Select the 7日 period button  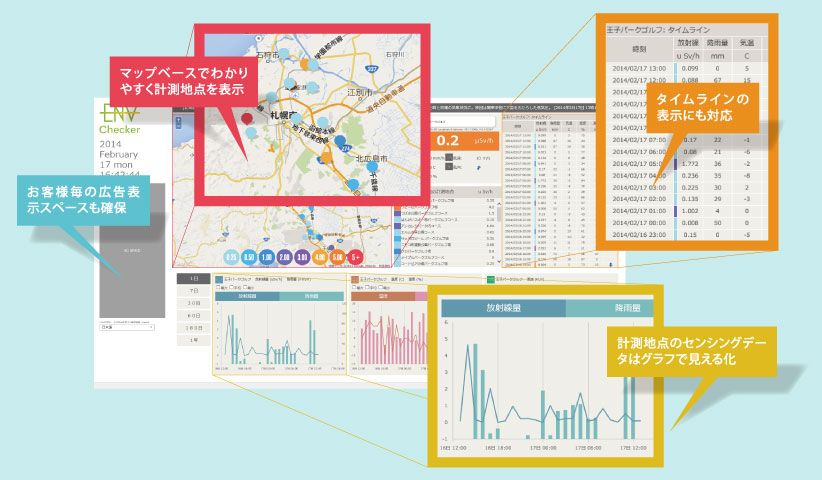(x=193, y=291)
